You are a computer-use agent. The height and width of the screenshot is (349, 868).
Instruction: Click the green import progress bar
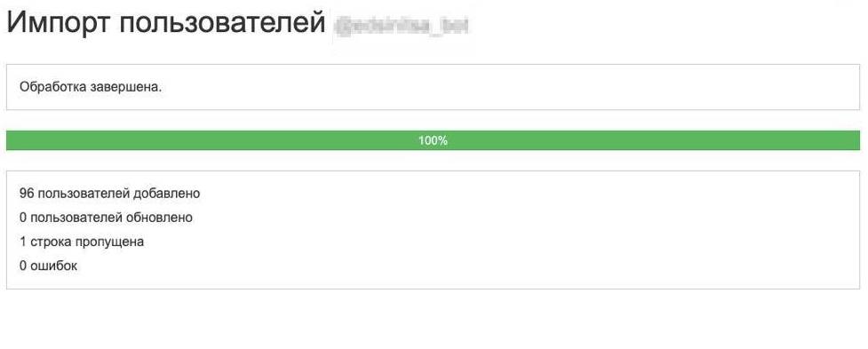[x=433, y=140]
